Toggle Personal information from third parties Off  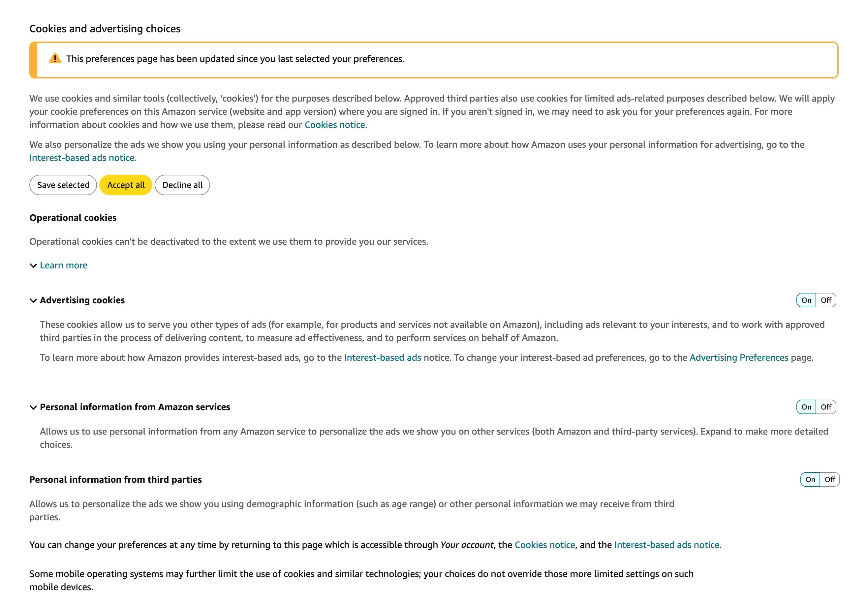[829, 479]
